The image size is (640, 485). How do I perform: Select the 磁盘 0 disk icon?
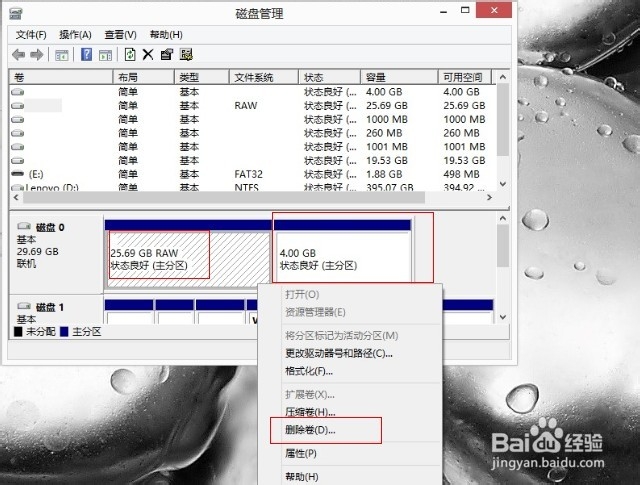(24, 226)
